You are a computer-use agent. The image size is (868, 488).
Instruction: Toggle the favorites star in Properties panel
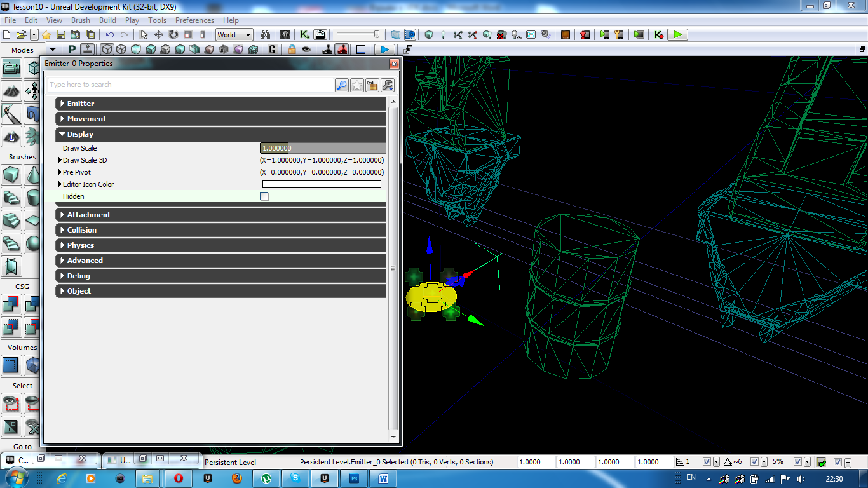(357, 85)
